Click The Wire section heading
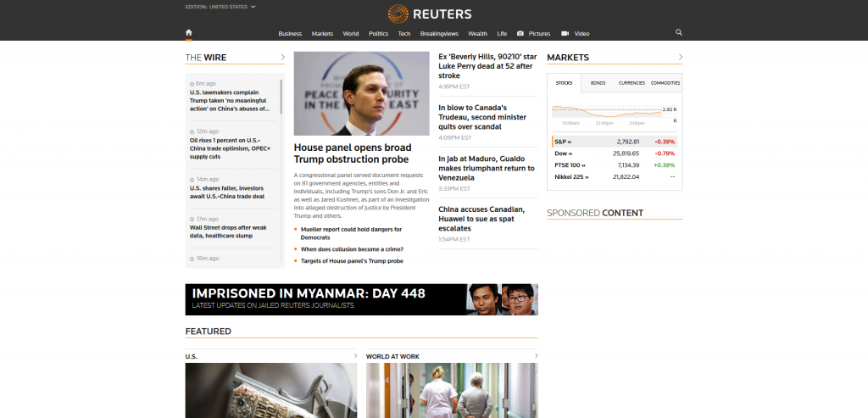The height and width of the screenshot is (418, 868). pyautogui.click(x=206, y=58)
